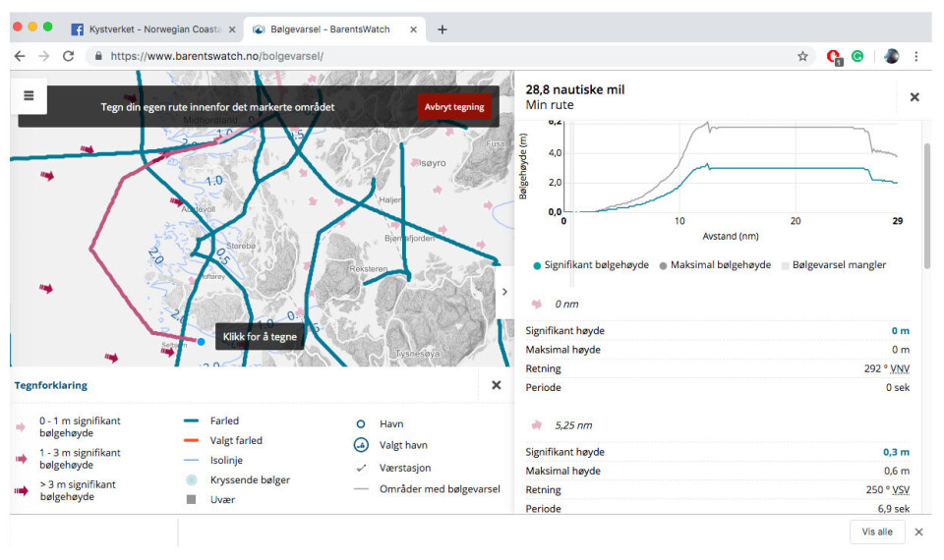Viewport: 944px width, 560px height.
Task: Open a new browser tab
Action: [x=442, y=28]
